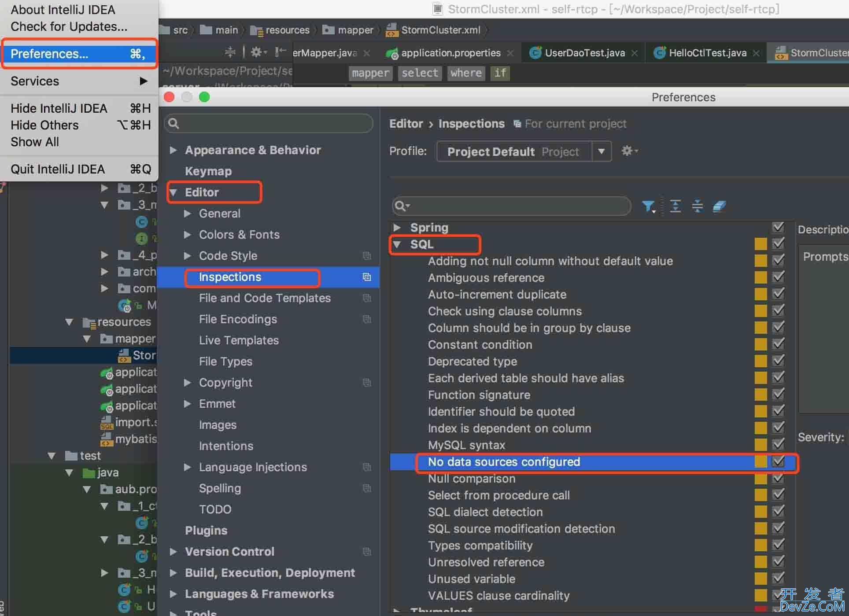
Task: Expand the Spring inspections group
Action: pos(397,227)
